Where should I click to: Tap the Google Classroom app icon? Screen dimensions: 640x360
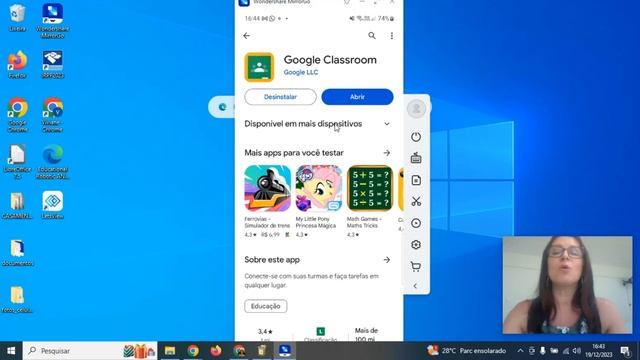tap(259, 67)
